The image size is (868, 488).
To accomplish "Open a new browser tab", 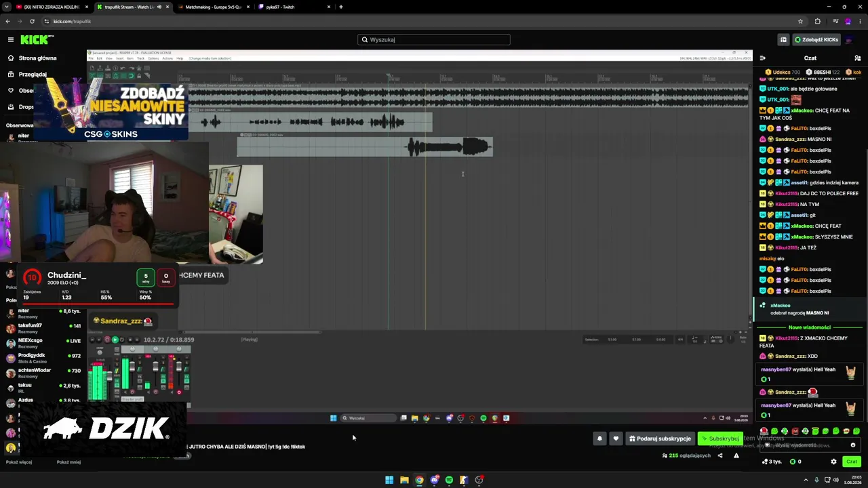I will (341, 7).
